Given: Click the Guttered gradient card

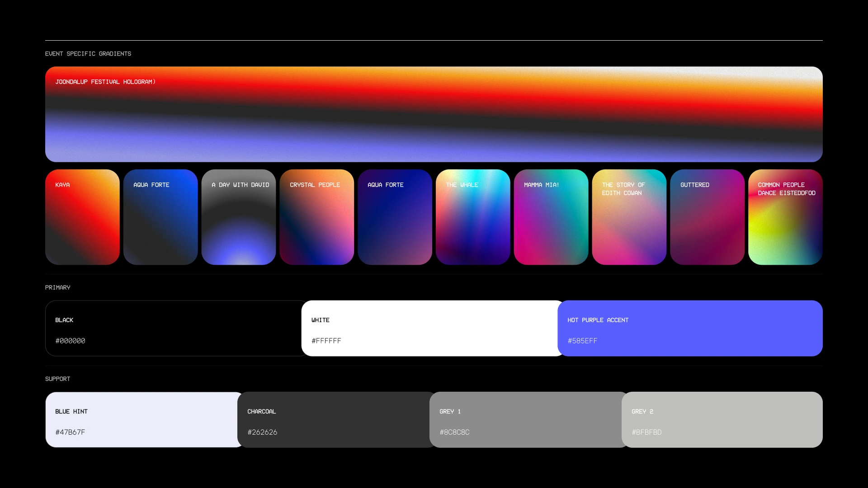Looking at the screenshot, I should pos(707,217).
